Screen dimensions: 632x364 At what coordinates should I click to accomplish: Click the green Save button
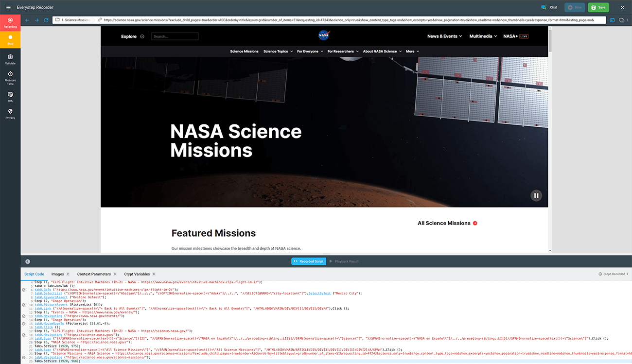click(x=598, y=7)
